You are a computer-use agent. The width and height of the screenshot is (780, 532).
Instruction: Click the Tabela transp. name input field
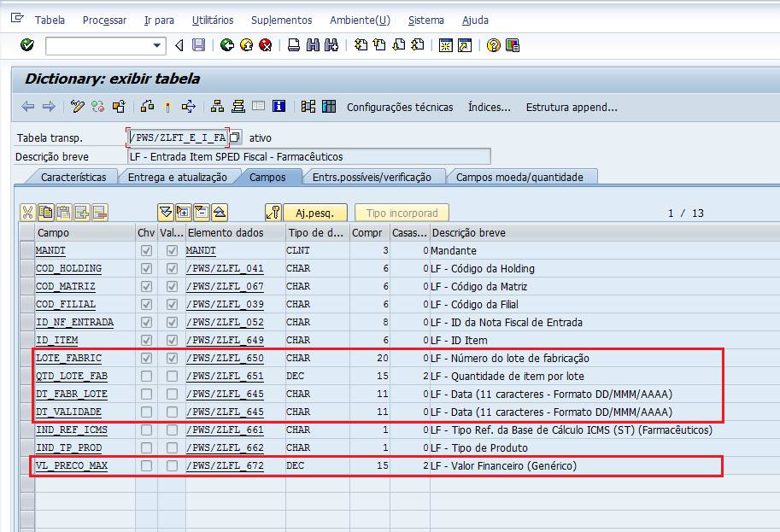point(178,137)
